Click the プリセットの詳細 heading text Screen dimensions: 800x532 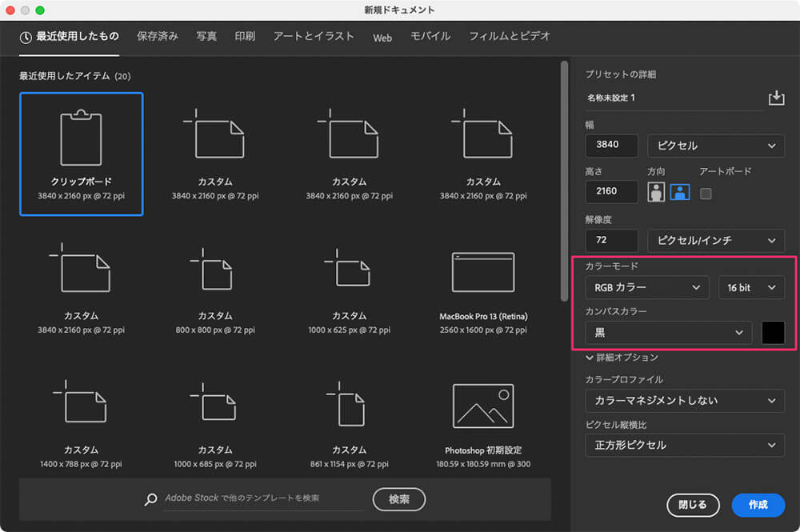click(621, 74)
